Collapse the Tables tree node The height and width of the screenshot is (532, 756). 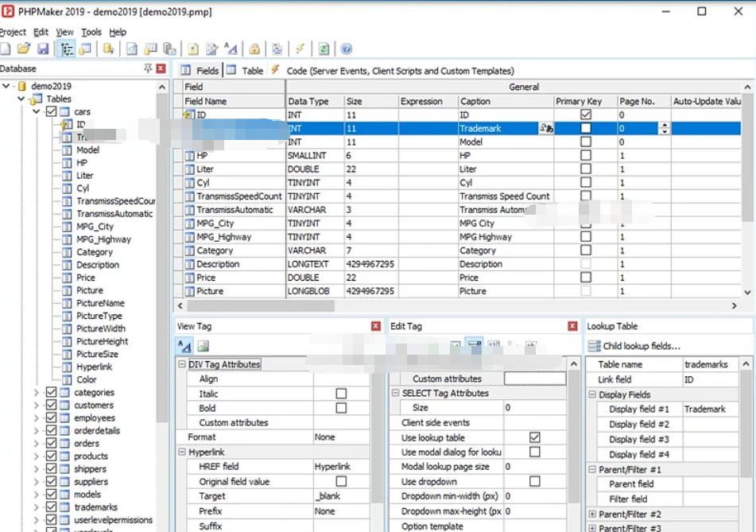[x=21, y=99]
